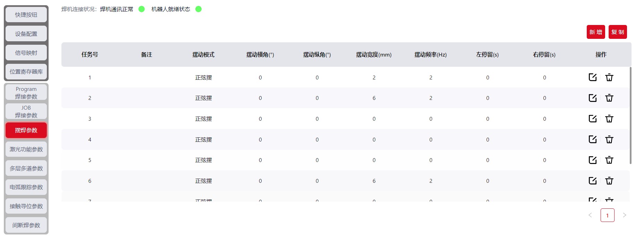The width and height of the screenshot is (644, 240).
Task: Delete task 6 with trash icon
Action: pyautogui.click(x=609, y=181)
